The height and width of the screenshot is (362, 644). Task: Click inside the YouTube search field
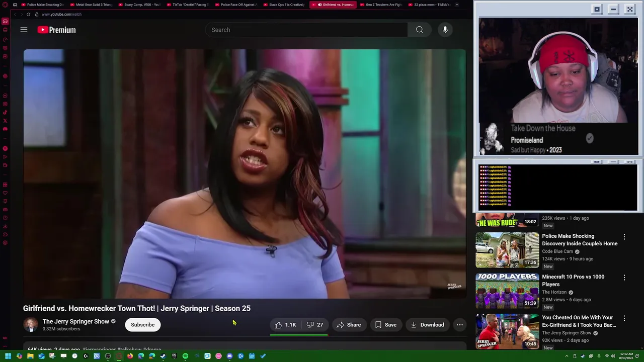(x=306, y=30)
